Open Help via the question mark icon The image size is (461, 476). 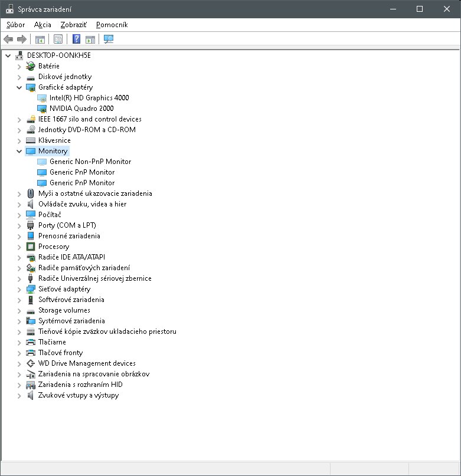[76, 39]
